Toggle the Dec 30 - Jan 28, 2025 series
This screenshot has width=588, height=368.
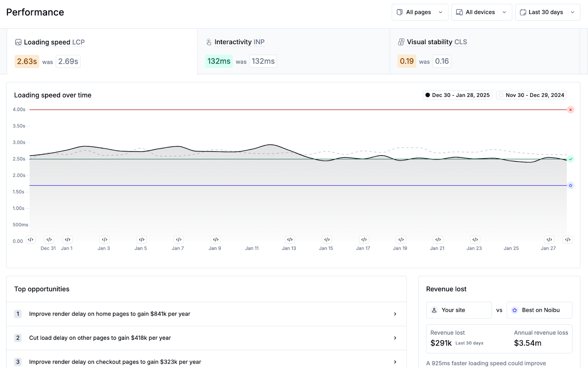pyautogui.click(x=457, y=95)
